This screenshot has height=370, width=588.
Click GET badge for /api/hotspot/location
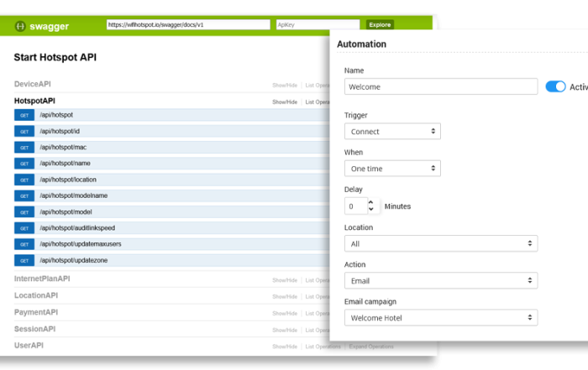(x=24, y=180)
